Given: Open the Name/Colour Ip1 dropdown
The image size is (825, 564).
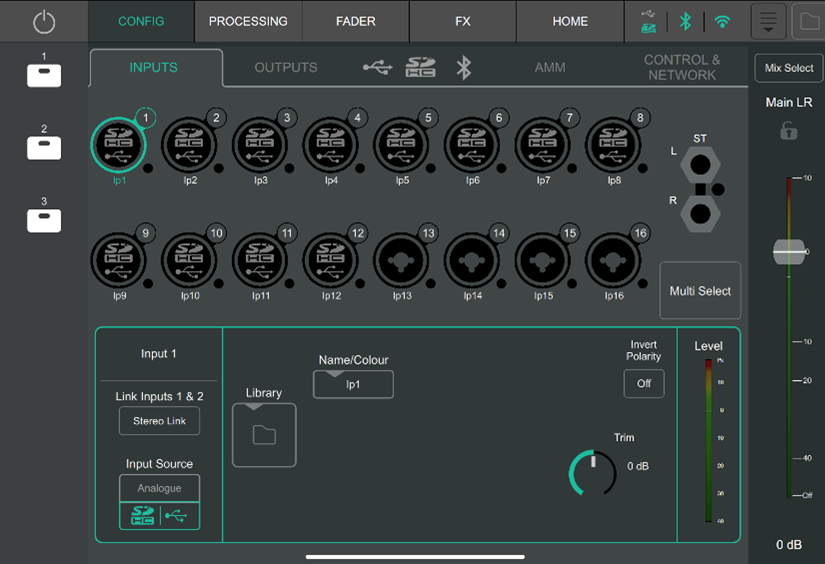Looking at the screenshot, I should click(x=353, y=384).
